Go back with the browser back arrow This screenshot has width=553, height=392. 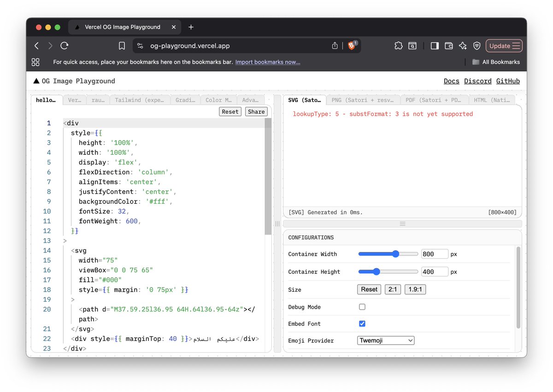click(37, 46)
